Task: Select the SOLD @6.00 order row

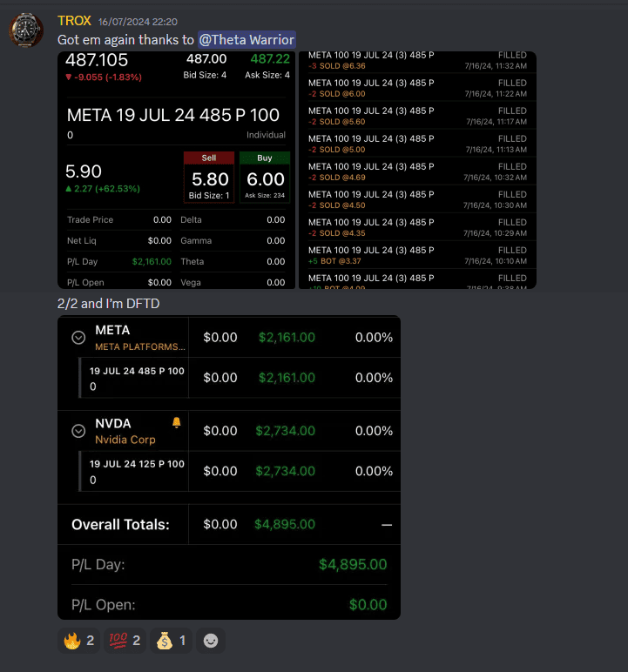Action: coord(417,88)
